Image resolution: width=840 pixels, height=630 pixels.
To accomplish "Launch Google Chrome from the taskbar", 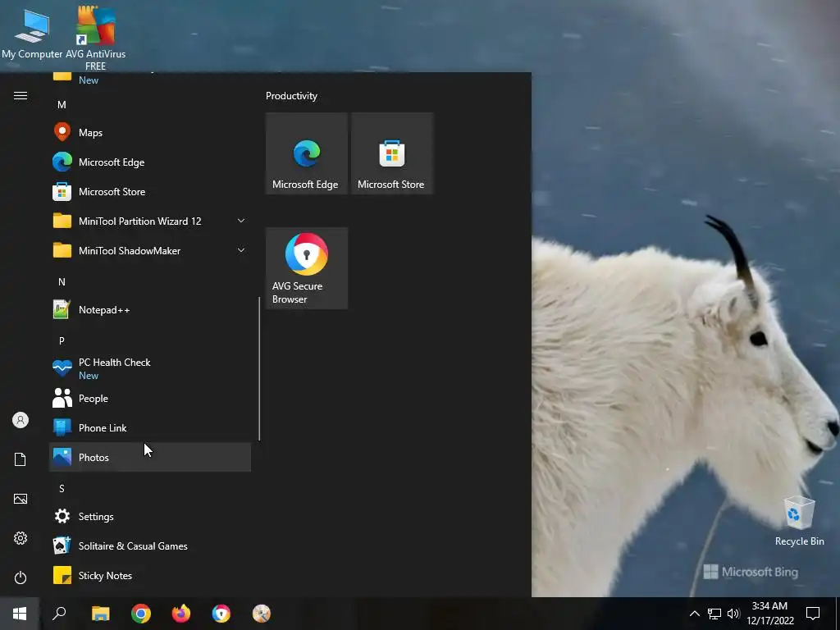I will [x=141, y=614].
